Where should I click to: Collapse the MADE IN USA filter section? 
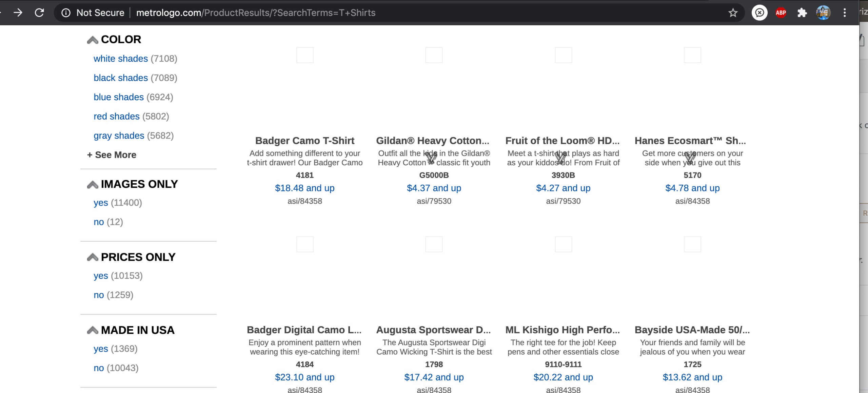(93, 330)
